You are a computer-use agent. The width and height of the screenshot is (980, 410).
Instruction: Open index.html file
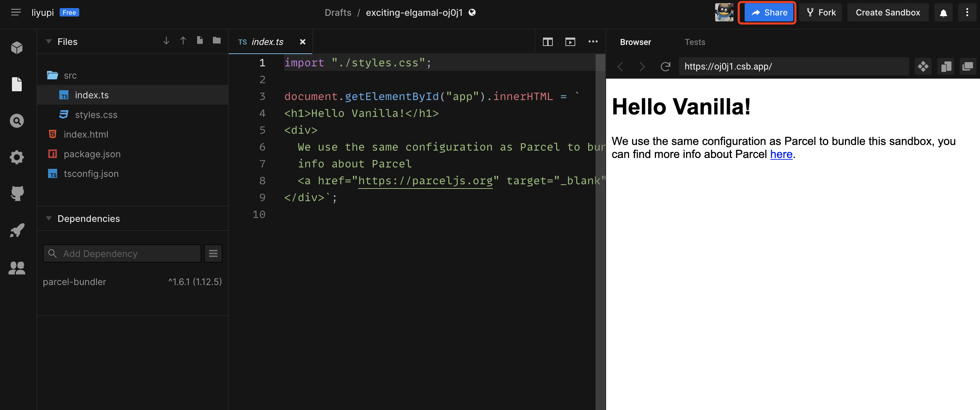click(86, 134)
